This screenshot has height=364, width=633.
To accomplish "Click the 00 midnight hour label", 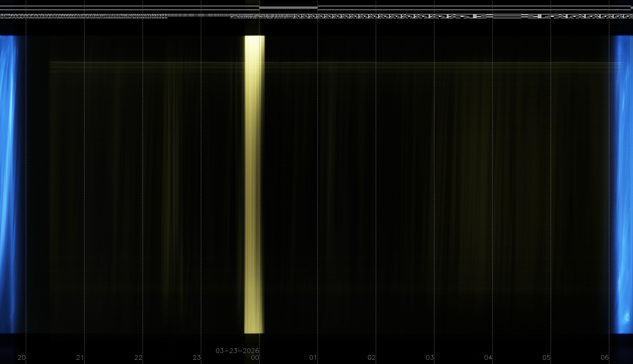I will pyautogui.click(x=255, y=357).
